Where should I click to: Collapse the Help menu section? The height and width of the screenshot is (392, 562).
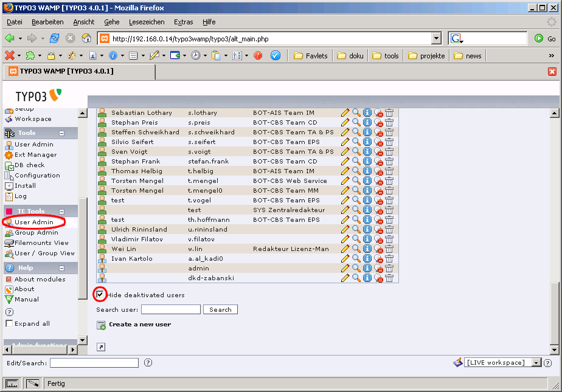61,268
